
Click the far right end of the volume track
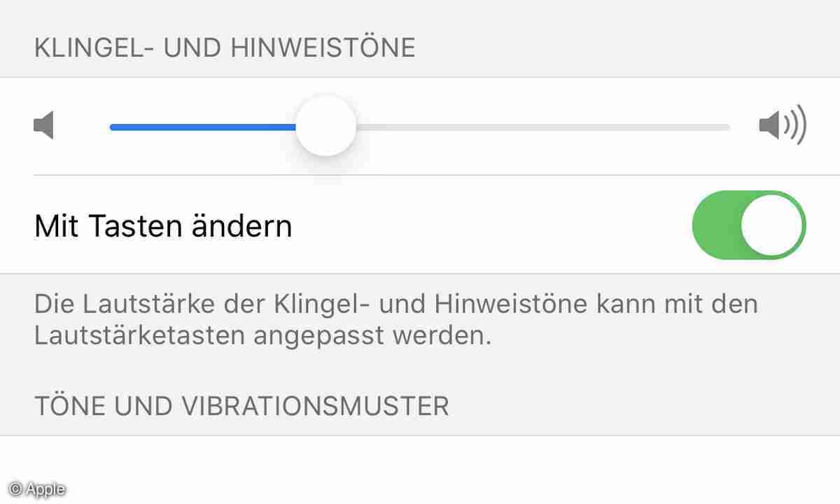725,127
